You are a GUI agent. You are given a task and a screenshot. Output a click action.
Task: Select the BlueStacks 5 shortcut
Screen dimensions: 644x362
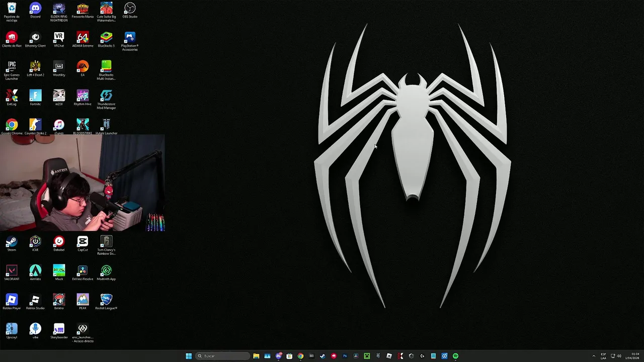[106, 40]
